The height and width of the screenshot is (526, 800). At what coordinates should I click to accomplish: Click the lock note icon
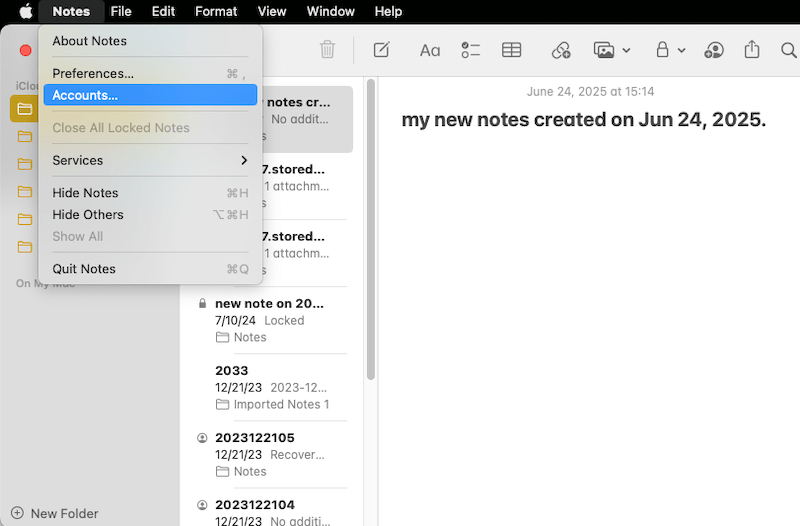click(x=661, y=50)
